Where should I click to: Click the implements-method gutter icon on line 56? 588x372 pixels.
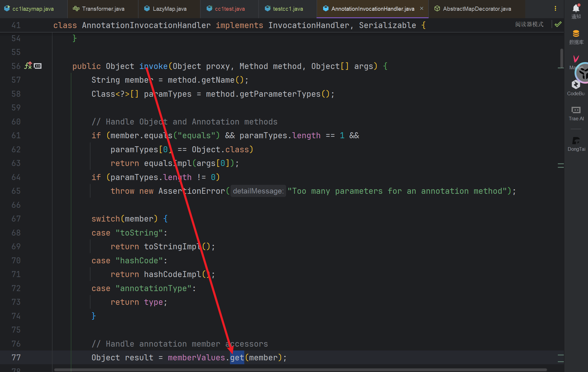28,66
